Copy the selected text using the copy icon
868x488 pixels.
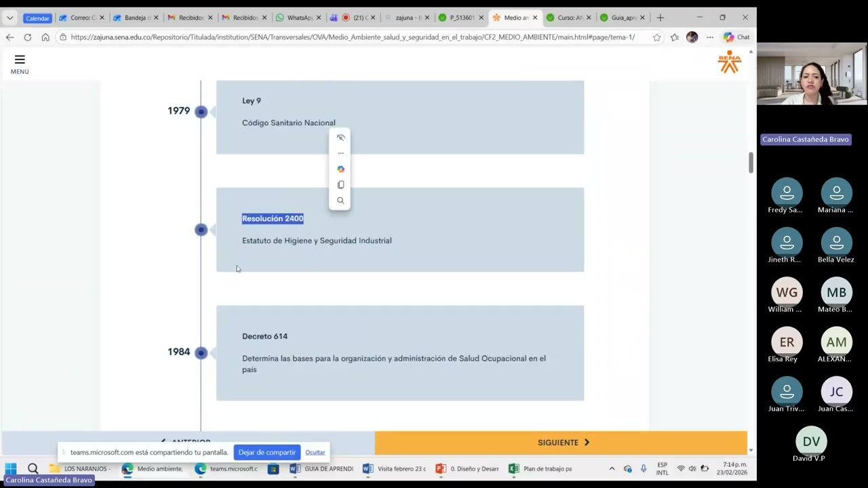(x=340, y=184)
